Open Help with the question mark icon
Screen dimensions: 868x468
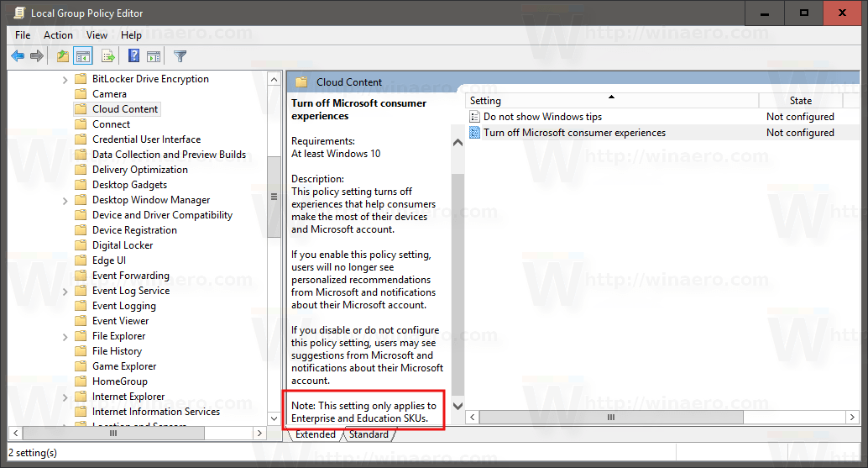134,56
